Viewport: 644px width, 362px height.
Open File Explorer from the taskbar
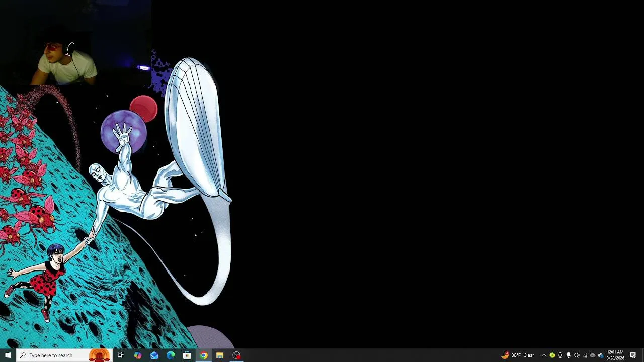point(220,355)
